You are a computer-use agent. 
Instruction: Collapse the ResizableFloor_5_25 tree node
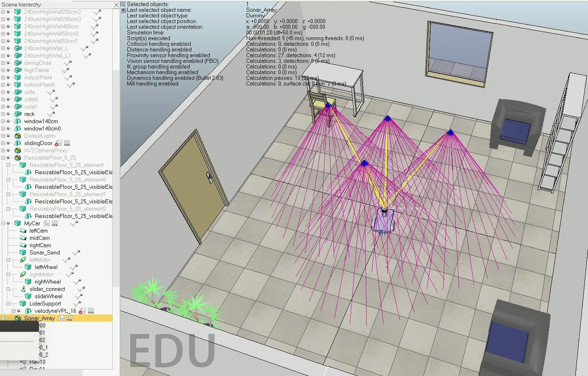click(3, 158)
